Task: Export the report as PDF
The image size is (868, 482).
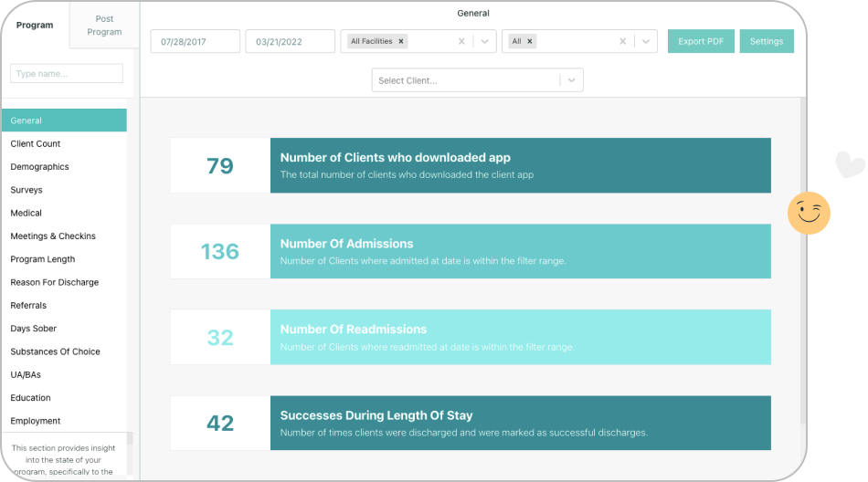Action: (x=701, y=42)
